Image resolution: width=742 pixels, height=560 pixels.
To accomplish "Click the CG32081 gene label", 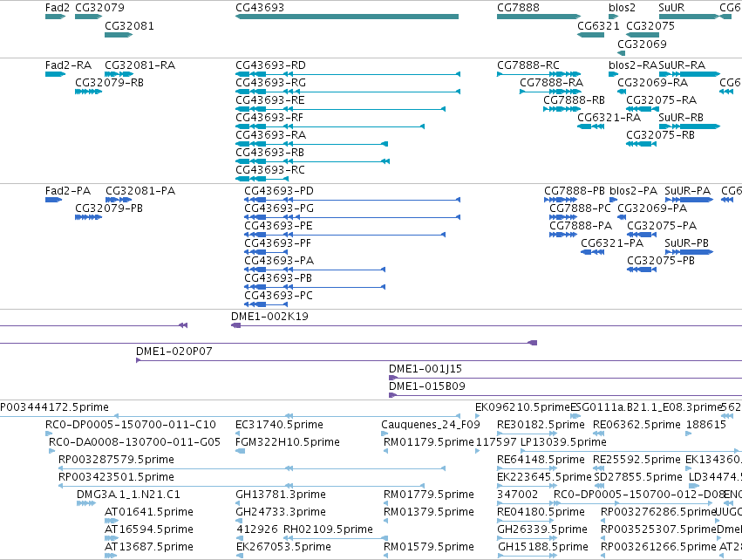I will [x=129, y=25].
